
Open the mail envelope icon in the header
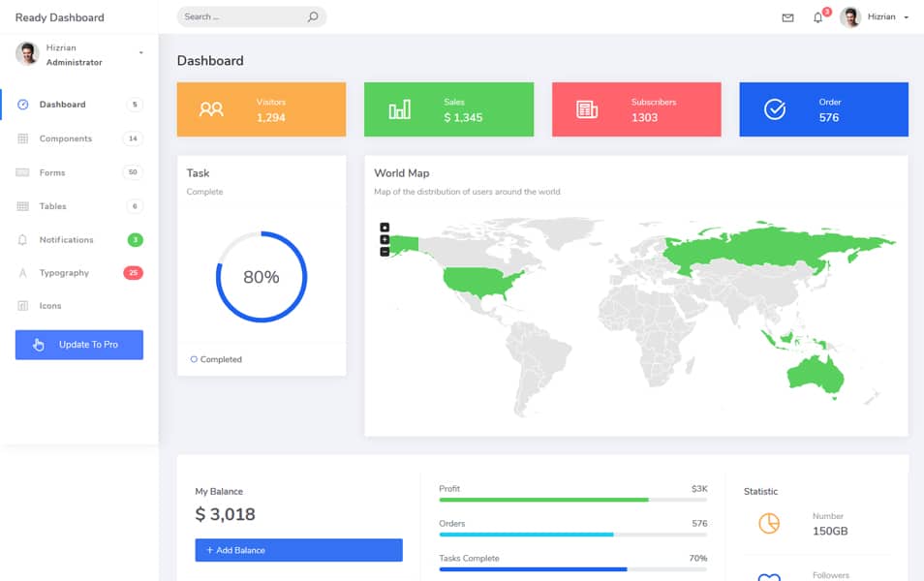tap(789, 16)
